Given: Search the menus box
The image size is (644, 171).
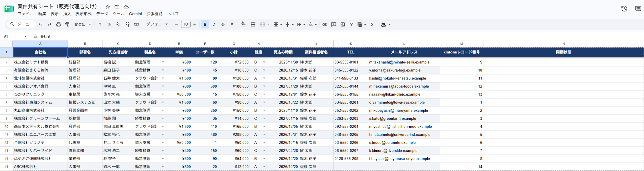Looking at the screenshot, I should (x=22, y=25).
